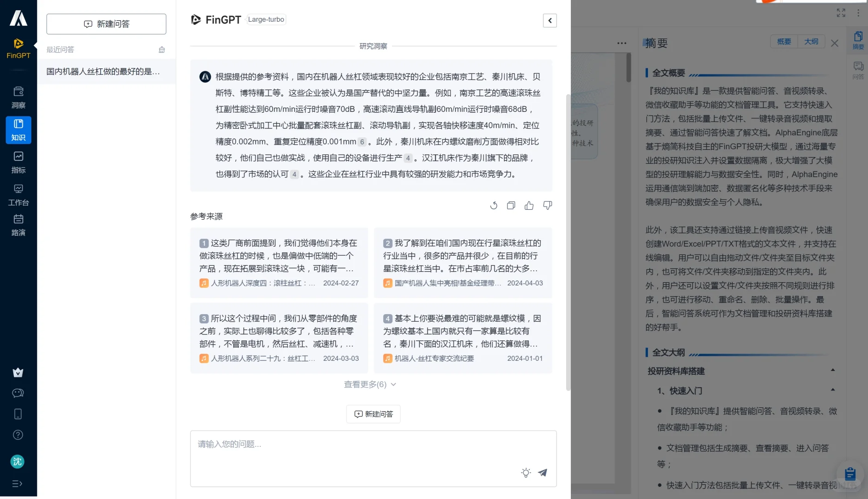Dislike the answer with thumbs down

[548, 206]
